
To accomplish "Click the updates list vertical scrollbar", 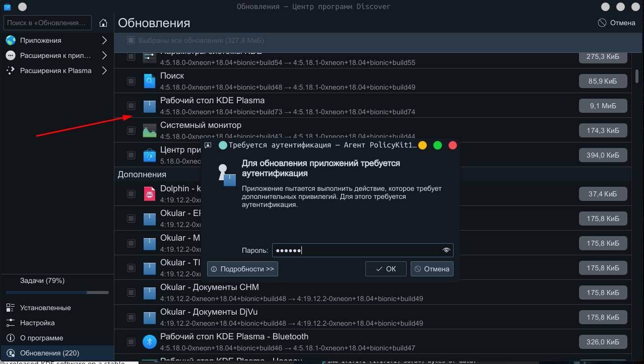I will 637,76.
